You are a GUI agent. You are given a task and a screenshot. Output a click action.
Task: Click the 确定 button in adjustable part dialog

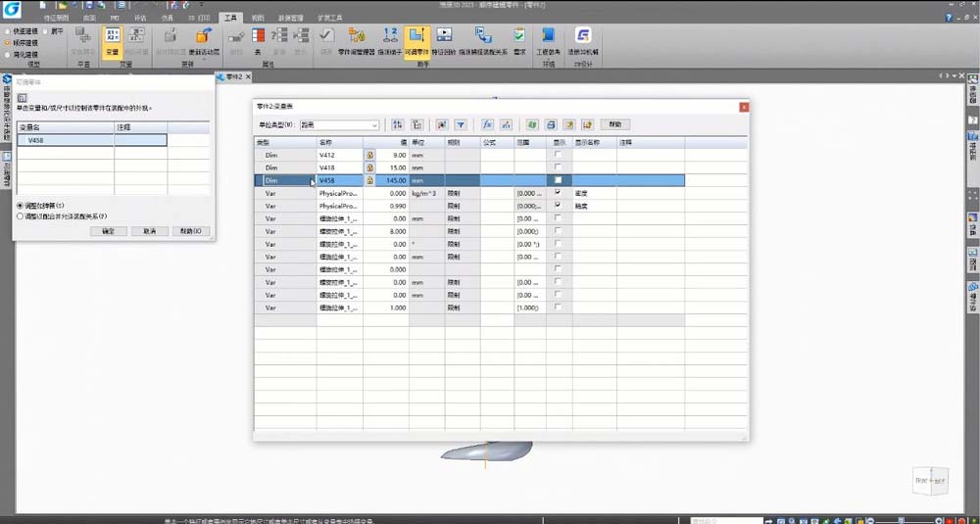[x=108, y=231]
